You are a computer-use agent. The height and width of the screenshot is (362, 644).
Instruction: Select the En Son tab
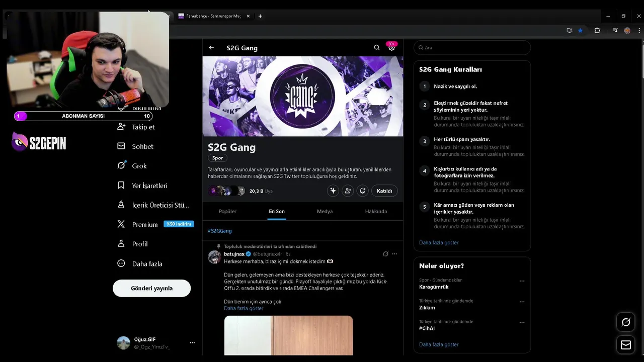tap(277, 211)
